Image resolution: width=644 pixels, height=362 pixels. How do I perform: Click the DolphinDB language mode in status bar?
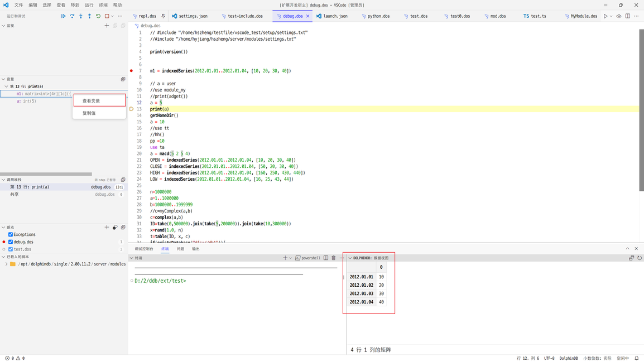coord(568,358)
